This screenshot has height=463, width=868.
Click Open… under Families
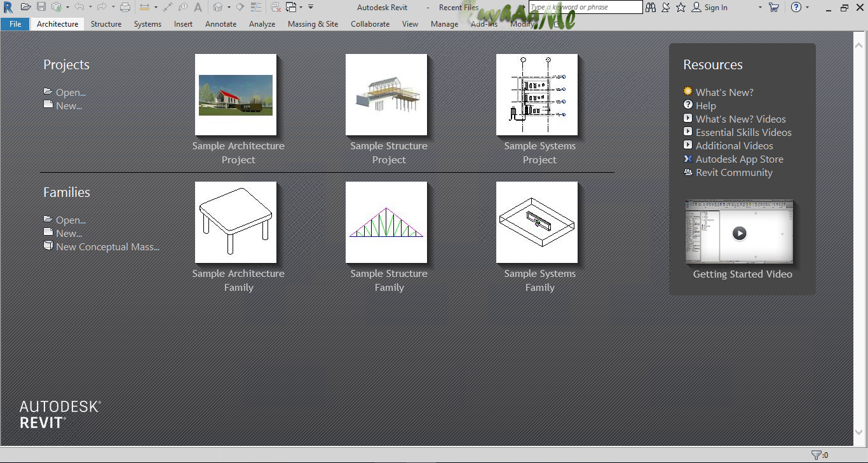[x=71, y=220]
